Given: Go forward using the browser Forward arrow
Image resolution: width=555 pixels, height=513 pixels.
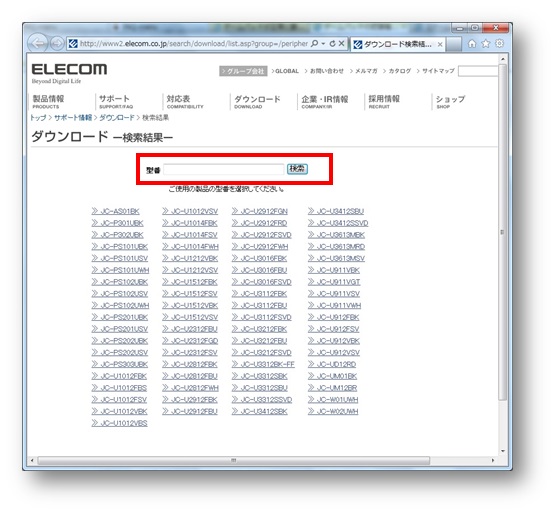Looking at the screenshot, I should [x=57, y=44].
